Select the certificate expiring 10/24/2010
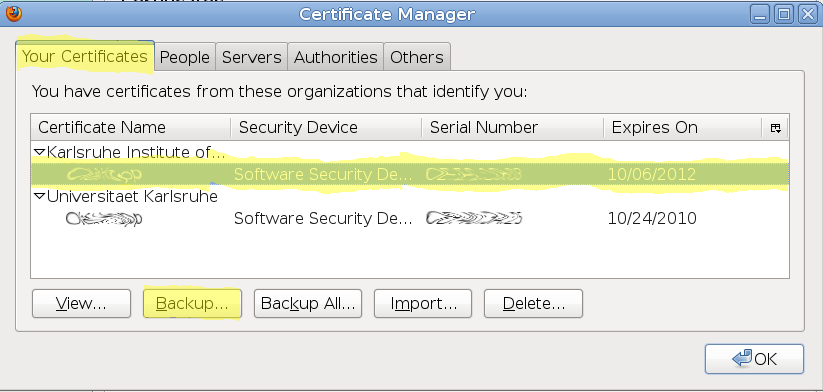Viewport: 823px width, 392px height. (x=409, y=218)
